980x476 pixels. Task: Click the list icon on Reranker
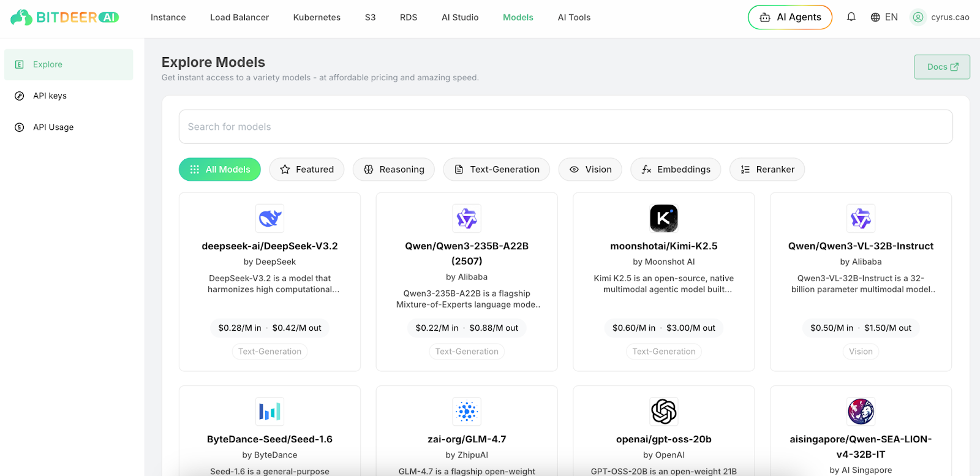(x=745, y=169)
